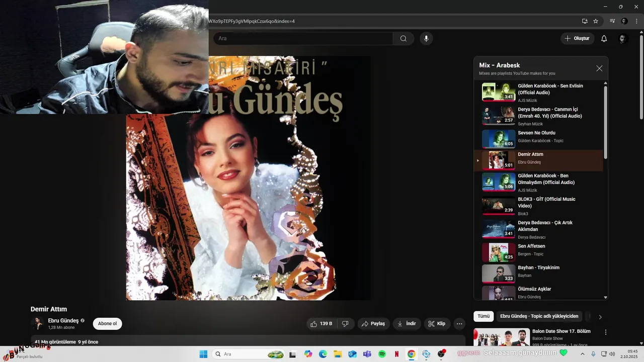Focus the YouTube Ara search field
644x362 pixels.
303,39
